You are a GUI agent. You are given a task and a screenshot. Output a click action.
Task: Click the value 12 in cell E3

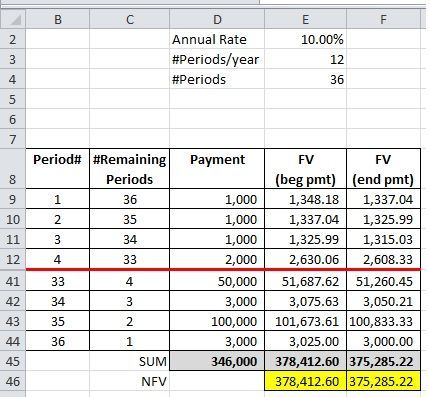point(305,59)
